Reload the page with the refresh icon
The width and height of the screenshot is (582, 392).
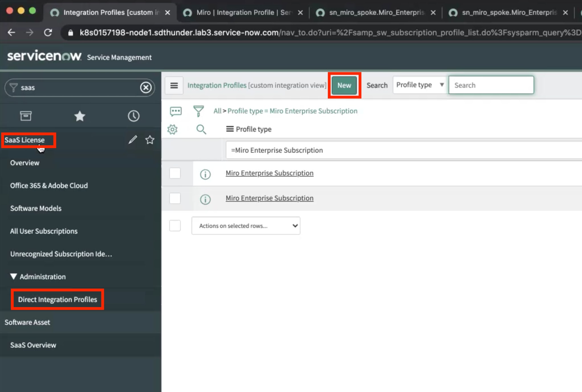(x=48, y=32)
